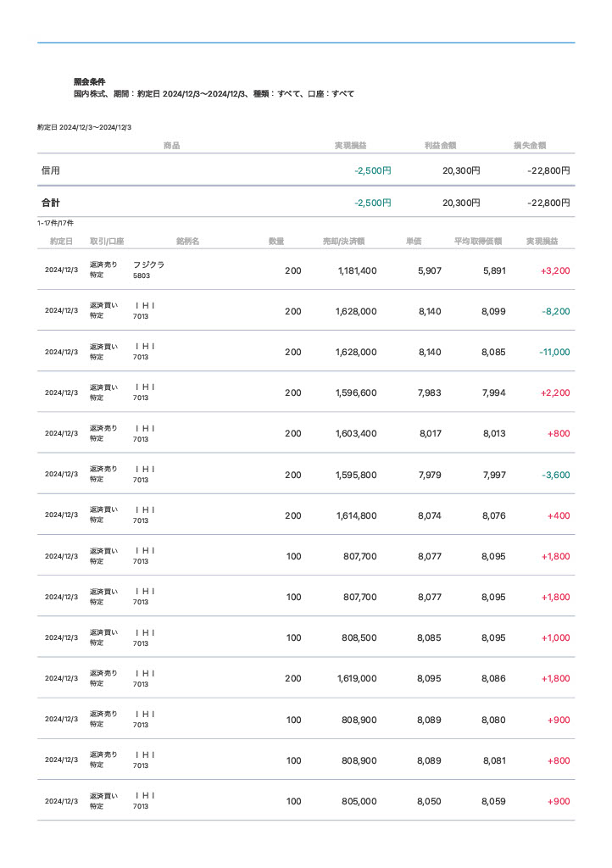The width and height of the screenshot is (612, 868).
Task: Click the 数量 column header
Action: coord(276,242)
